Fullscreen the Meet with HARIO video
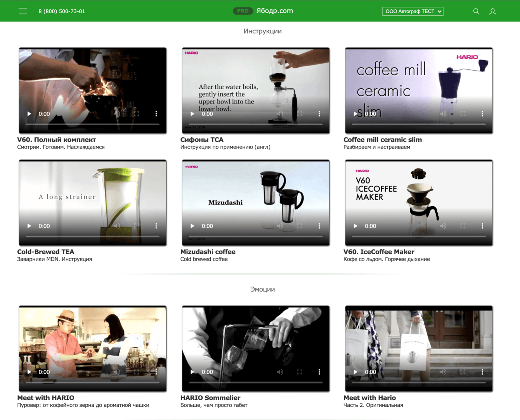The image size is (520, 420). click(x=137, y=372)
